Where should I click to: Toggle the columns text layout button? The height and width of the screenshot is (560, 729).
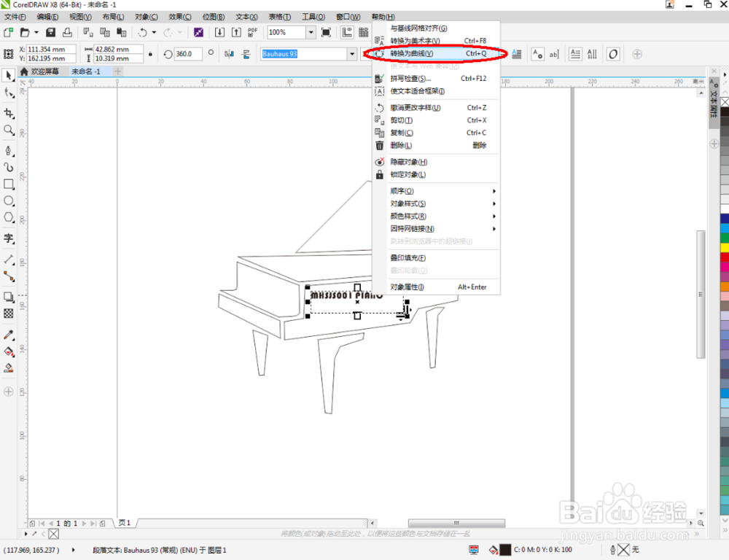[575, 54]
